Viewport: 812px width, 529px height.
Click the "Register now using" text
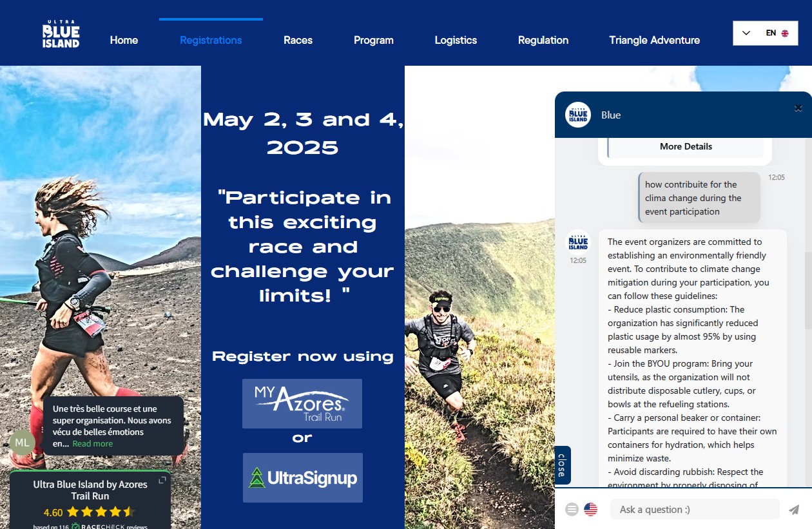(x=303, y=356)
